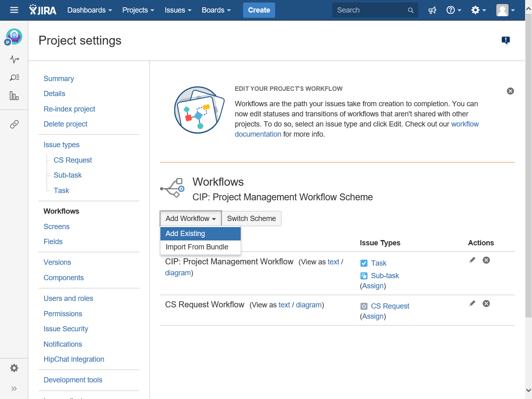Image resolution: width=532 pixels, height=399 pixels.
Task: Select CS Request under Issue types
Action: coord(73,160)
